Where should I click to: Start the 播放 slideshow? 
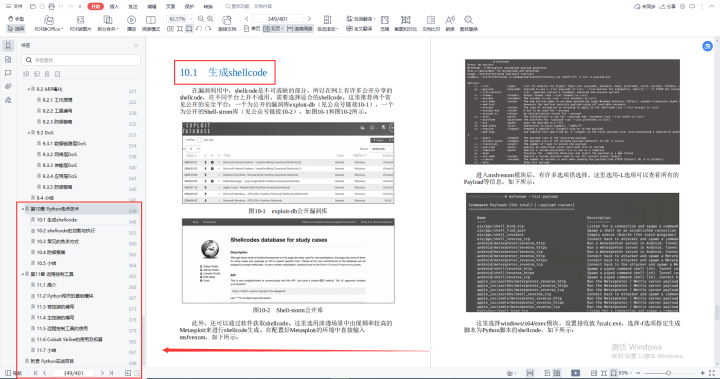pyautogui.click(x=131, y=23)
